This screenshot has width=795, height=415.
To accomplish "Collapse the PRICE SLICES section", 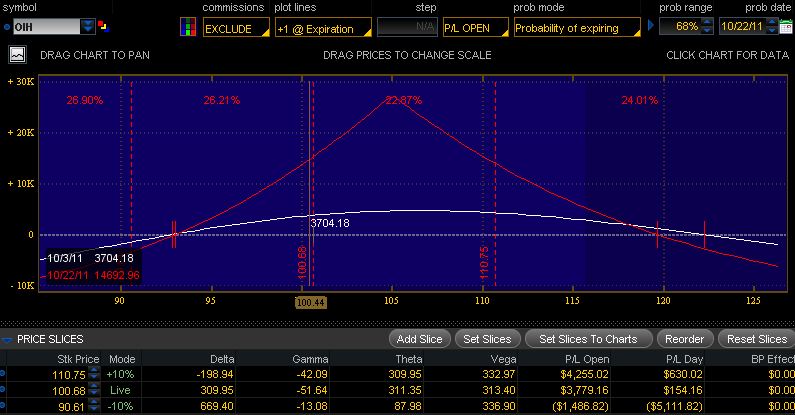I will click(x=7, y=339).
